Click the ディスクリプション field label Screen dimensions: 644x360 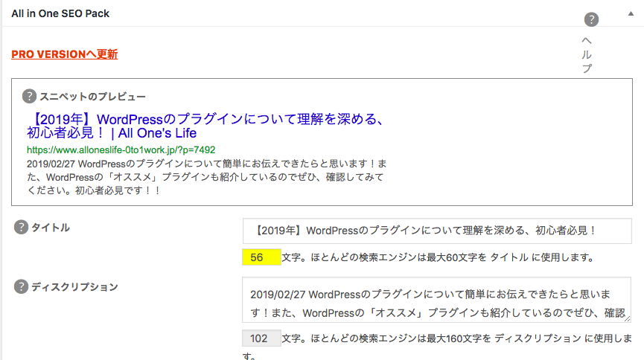coord(74,286)
